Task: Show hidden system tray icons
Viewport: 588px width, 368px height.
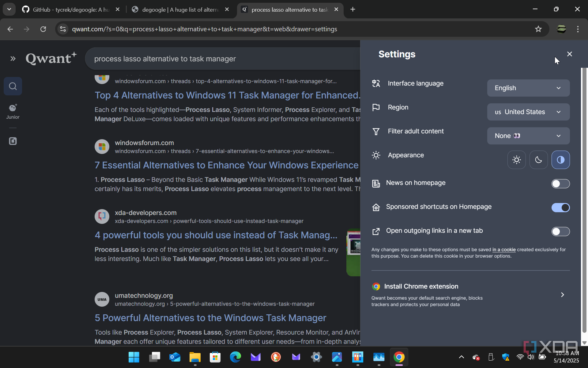Action: (461, 357)
